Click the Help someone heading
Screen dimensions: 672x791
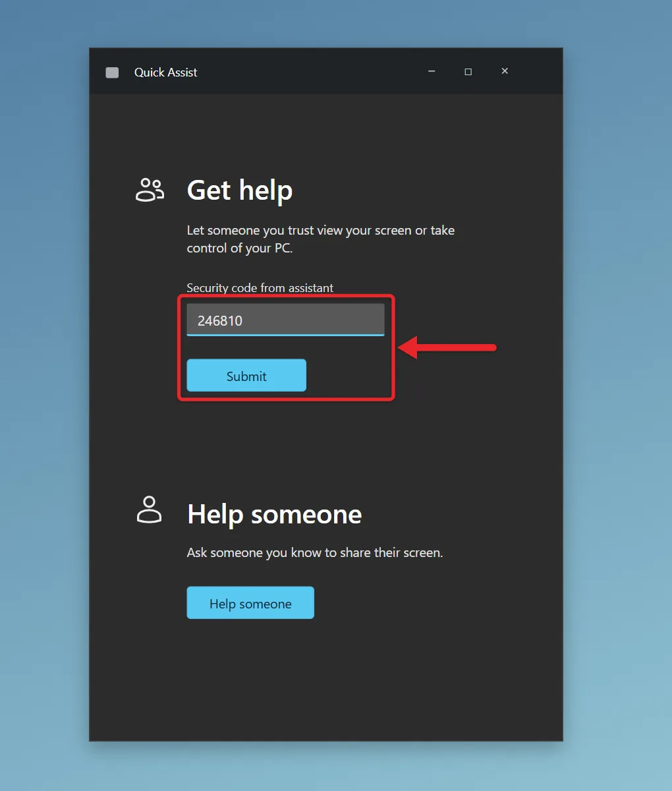click(275, 514)
